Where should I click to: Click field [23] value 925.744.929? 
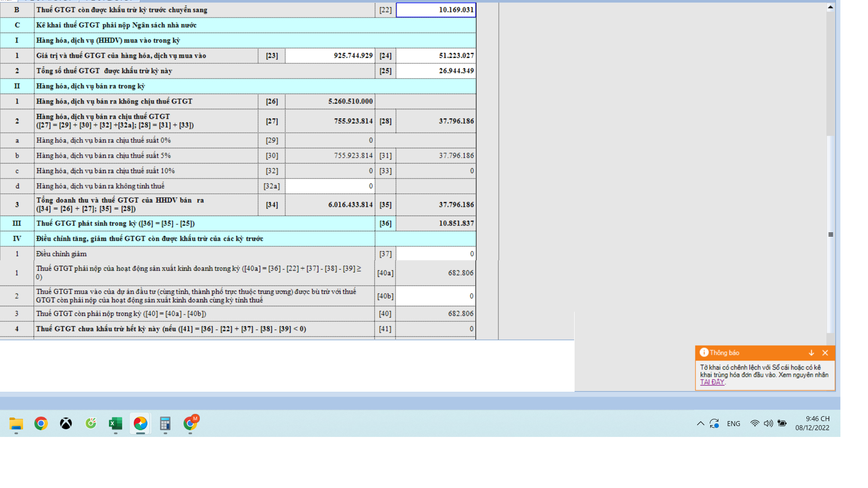coord(330,56)
